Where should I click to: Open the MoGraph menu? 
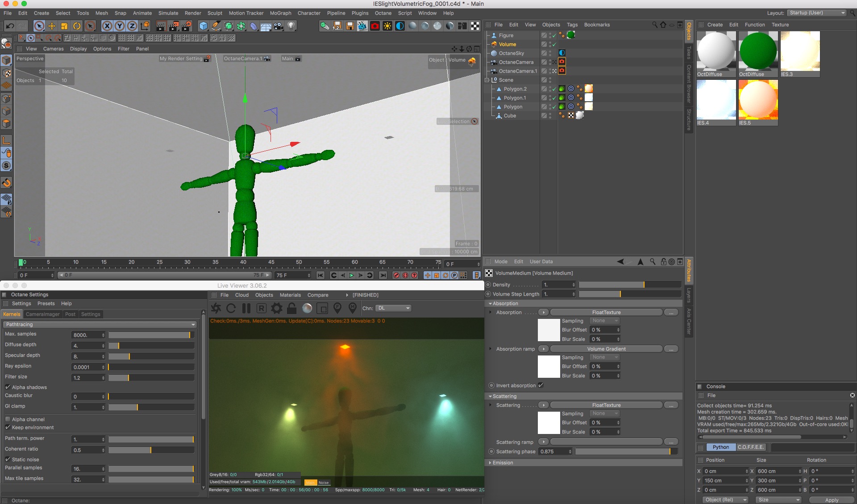pyautogui.click(x=280, y=13)
